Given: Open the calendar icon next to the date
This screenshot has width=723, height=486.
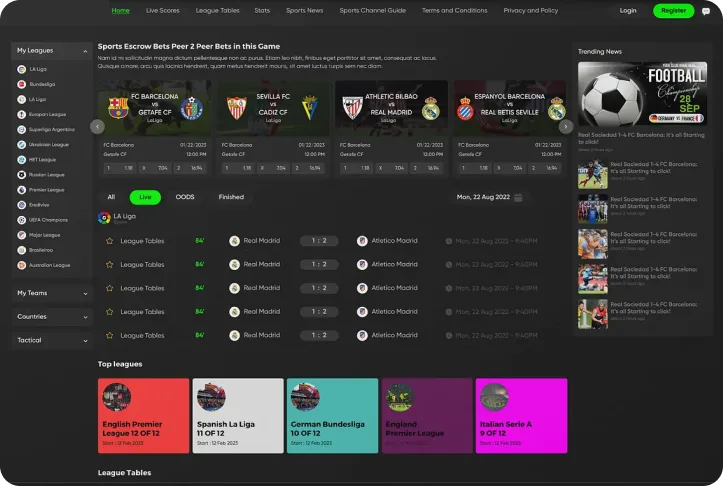Looking at the screenshot, I should [x=518, y=197].
